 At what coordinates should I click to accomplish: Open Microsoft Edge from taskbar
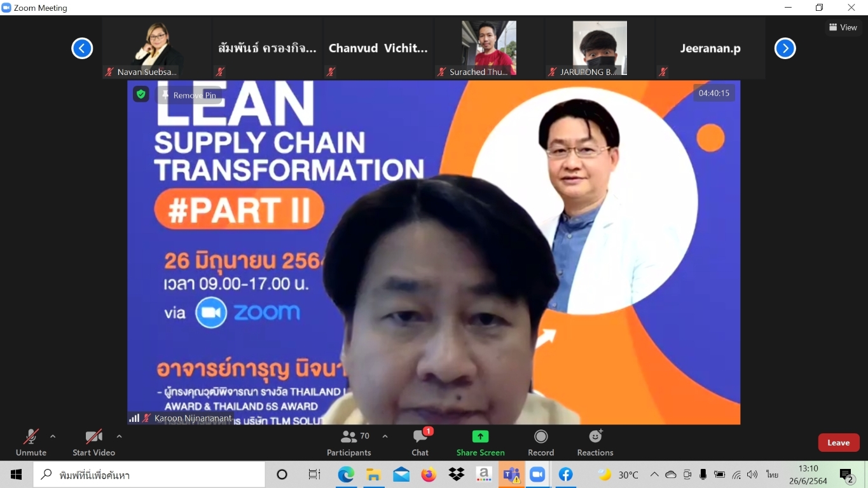346,475
